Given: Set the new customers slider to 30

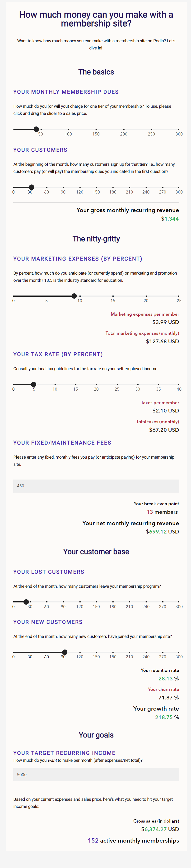Looking at the screenshot, I should pyautogui.click(x=30, y=652).
